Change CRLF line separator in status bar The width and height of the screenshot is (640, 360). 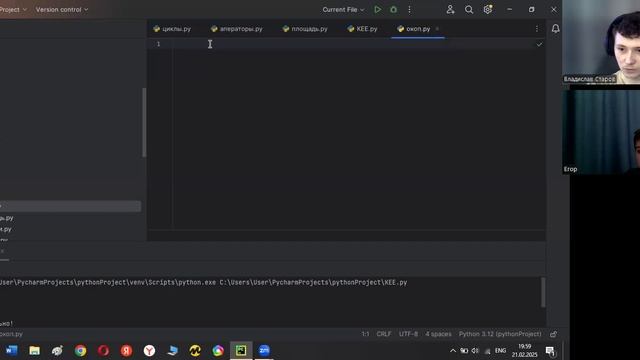pyautogui.click(x=384, y=334)
